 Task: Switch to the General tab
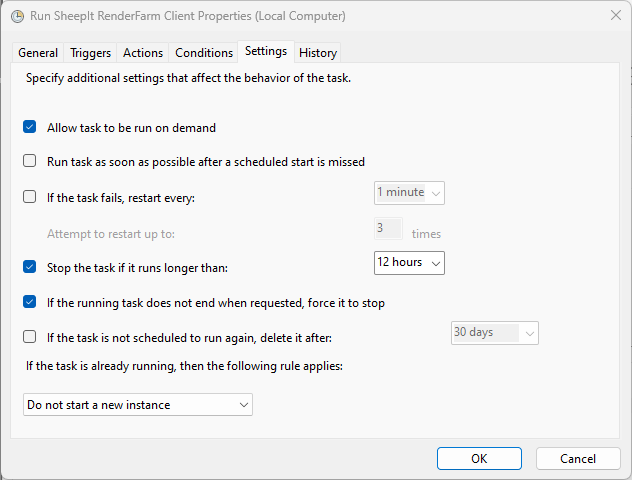tap(38, 53)
